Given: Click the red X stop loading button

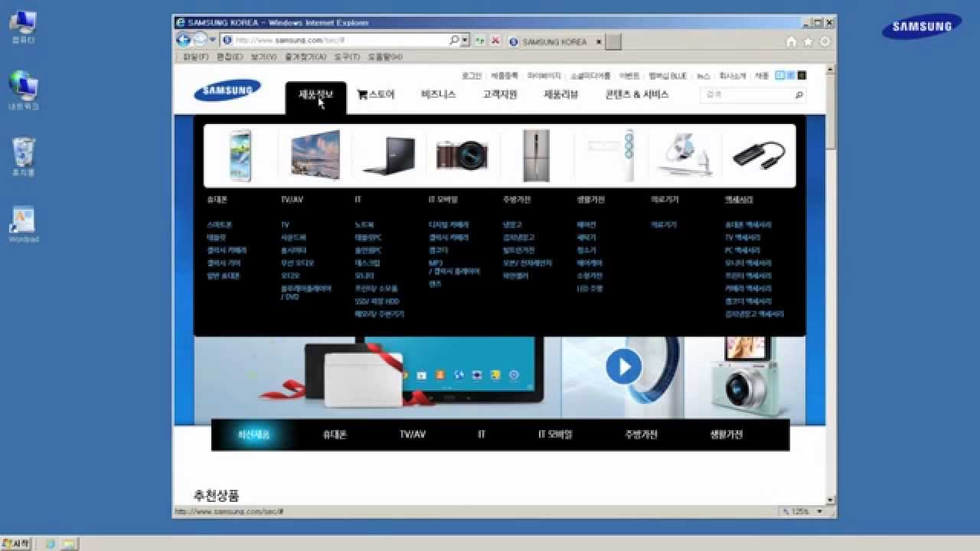Looking at the screenshot, I should (495, 41).
